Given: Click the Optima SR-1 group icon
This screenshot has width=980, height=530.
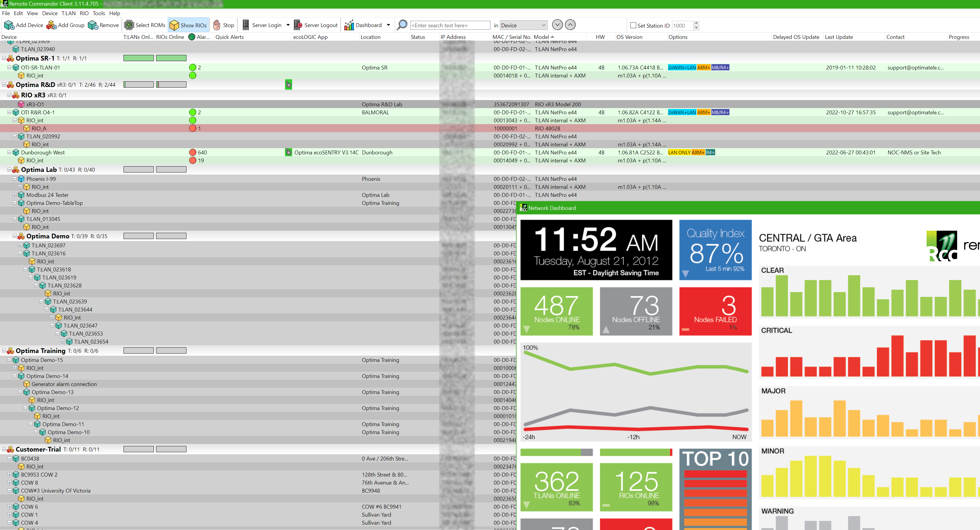Looking at the screenshot, I should [11, 58].
